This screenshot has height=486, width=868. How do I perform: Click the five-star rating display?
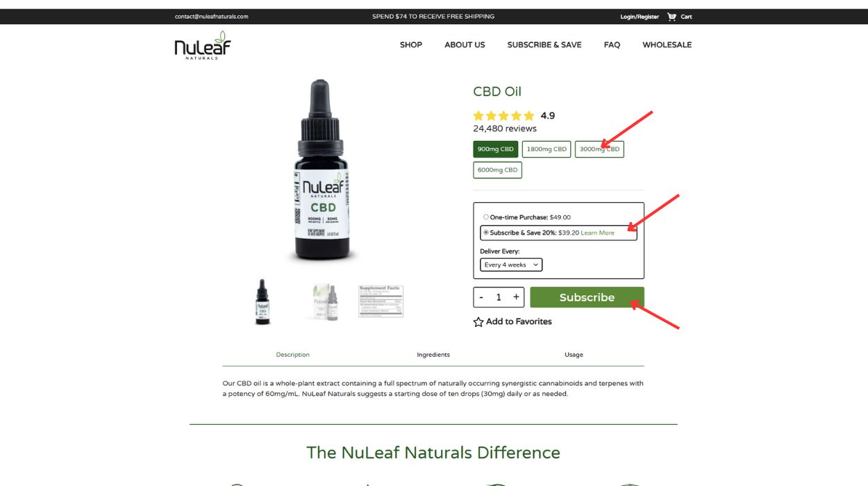504,116
